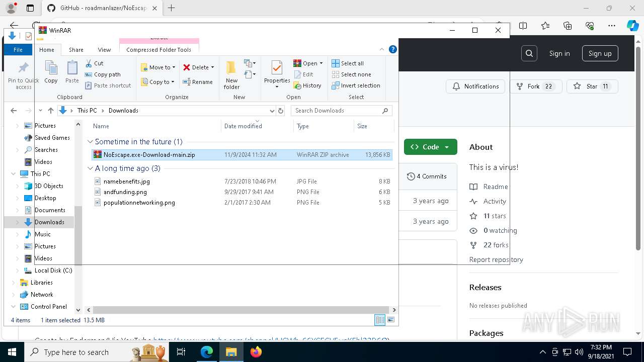Open Firefox from the taskbar

(256, 352)
